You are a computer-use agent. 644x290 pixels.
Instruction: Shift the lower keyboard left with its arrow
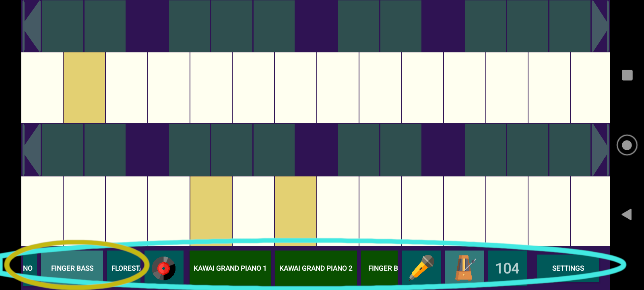click(32, 150)
